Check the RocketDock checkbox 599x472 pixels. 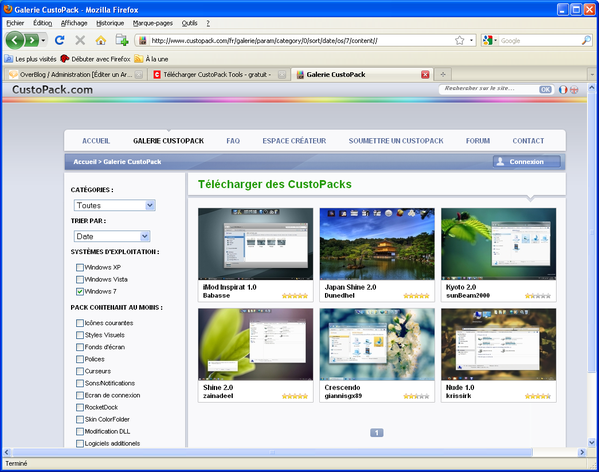pyautogui.click(x=80, y=407)
